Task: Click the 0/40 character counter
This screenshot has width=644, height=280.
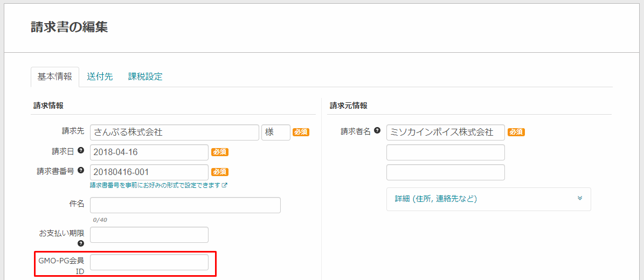Action: [100, 220]
